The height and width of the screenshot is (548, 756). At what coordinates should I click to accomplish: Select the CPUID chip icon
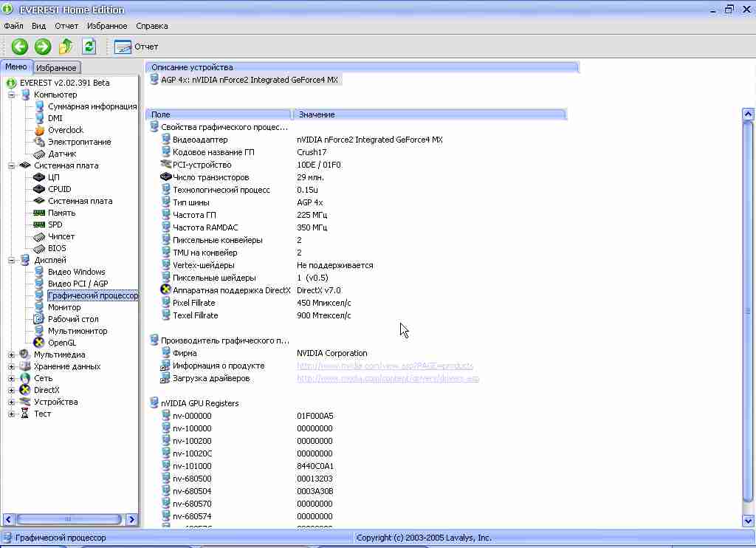point(39,189)
